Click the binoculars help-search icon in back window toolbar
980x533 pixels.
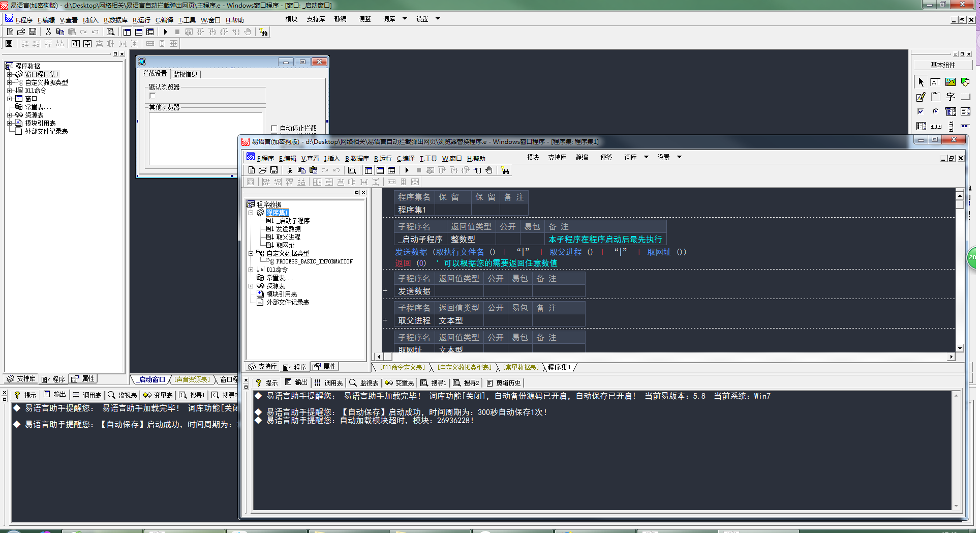click(x=263, y=32)
